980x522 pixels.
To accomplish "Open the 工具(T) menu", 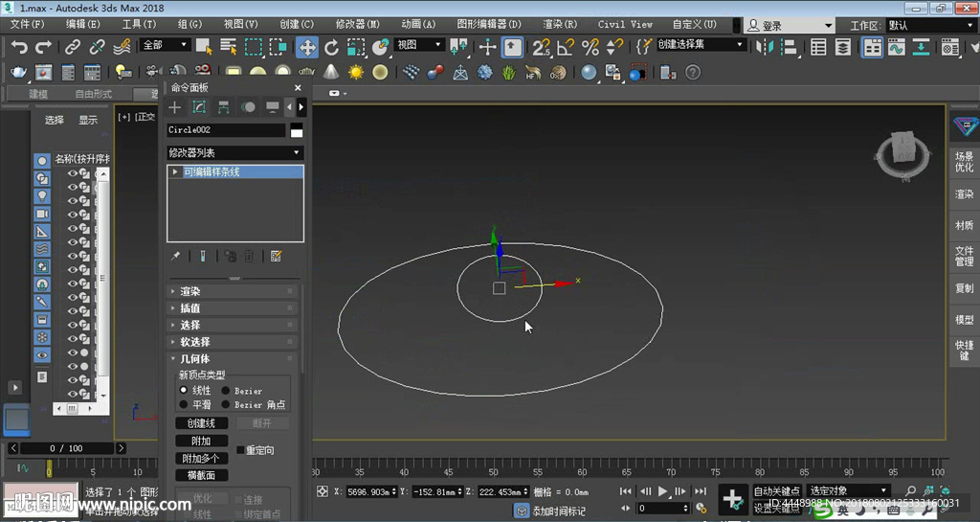I will pos(139,24).
